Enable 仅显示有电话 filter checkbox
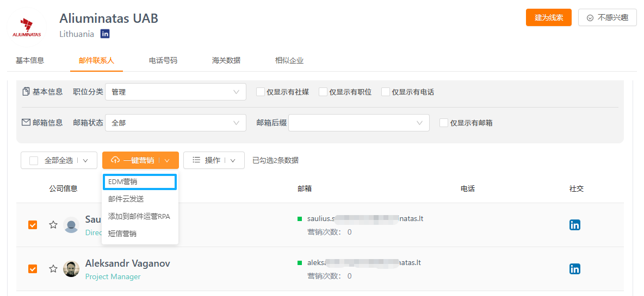This screenshot has height=296, width=644. [385, 92]
